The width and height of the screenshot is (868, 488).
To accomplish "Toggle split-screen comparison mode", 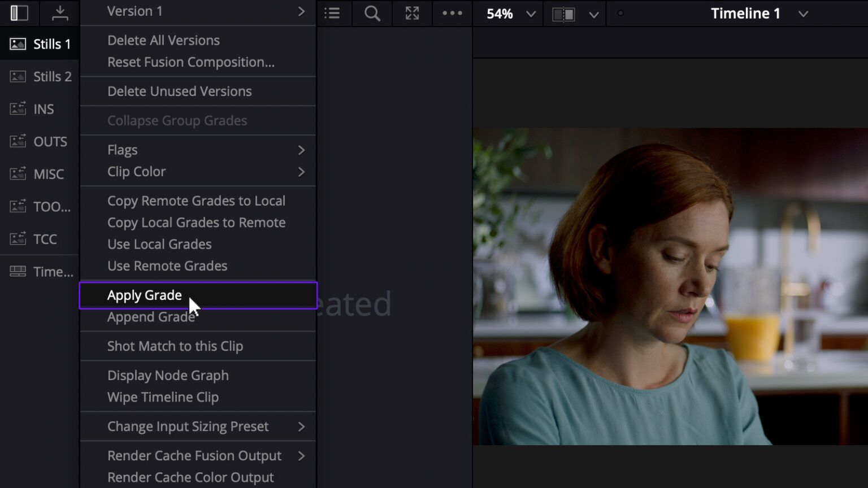I will [x=563, y=14].
